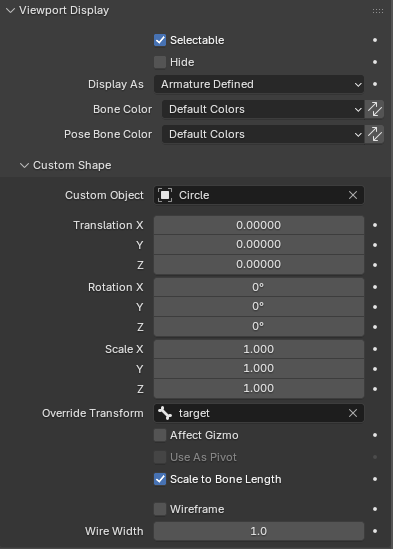
Task: Click animate dot for Wireframe
Action: click(375, 509)
